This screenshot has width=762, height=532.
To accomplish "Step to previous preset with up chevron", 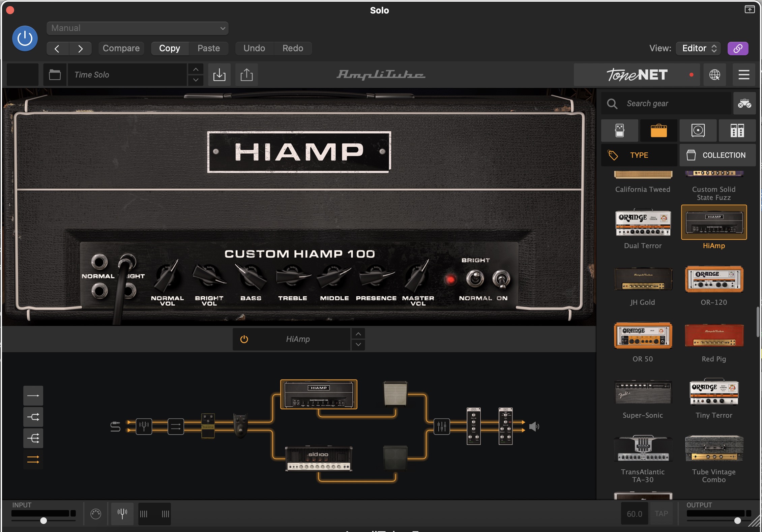I will (196, 69).
